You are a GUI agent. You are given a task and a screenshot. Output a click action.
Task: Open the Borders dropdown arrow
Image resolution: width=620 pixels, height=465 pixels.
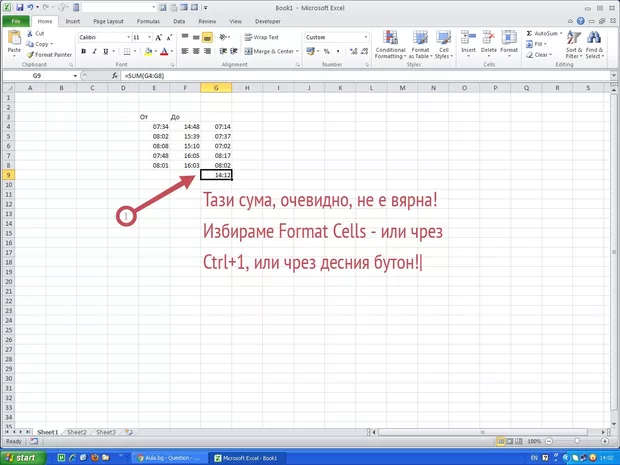pos(135,51)
